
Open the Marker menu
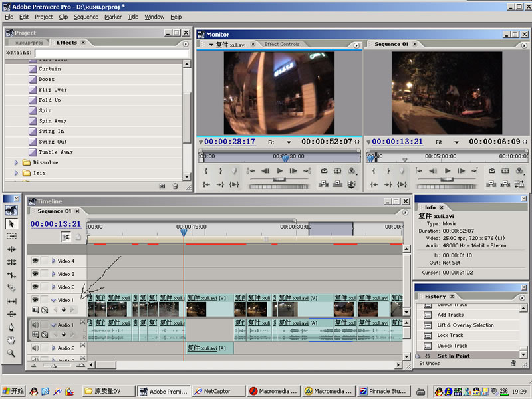click(x=113, y=17)
